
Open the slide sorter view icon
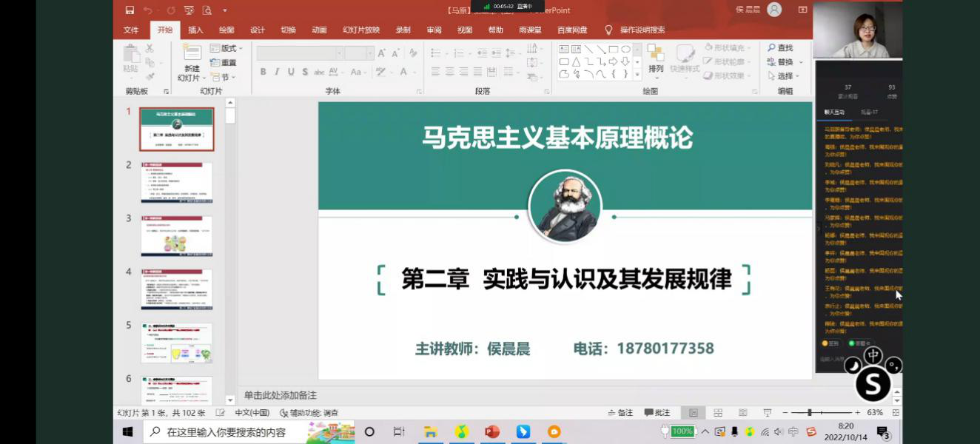pos(718,413)
